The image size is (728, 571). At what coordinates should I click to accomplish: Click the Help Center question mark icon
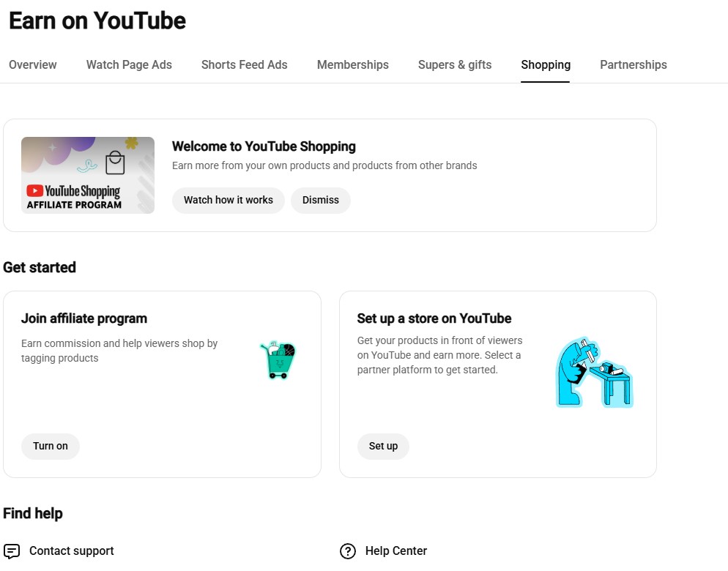pos(348,551)
